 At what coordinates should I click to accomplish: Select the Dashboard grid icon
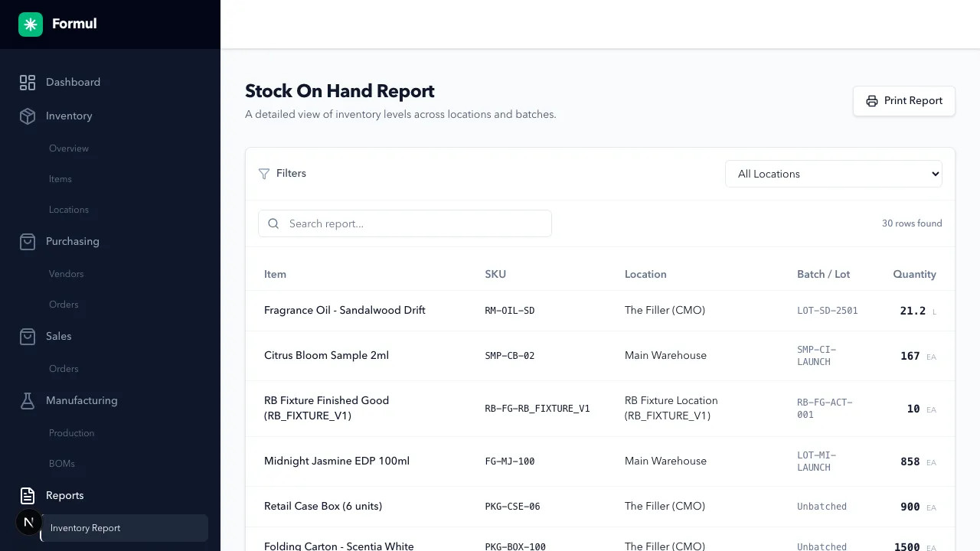point(28,82)
